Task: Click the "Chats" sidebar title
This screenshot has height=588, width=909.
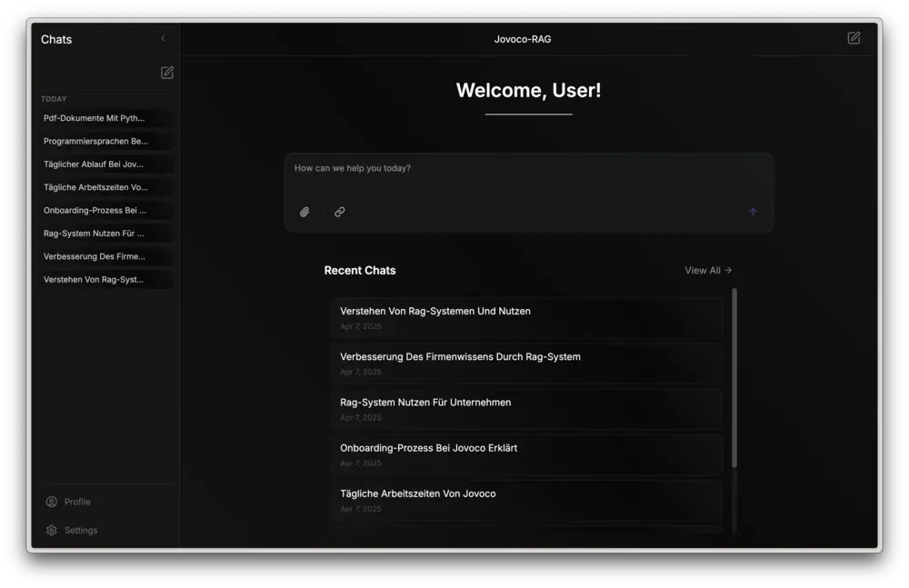Action: pyautogui.click(x=56, y=39)
